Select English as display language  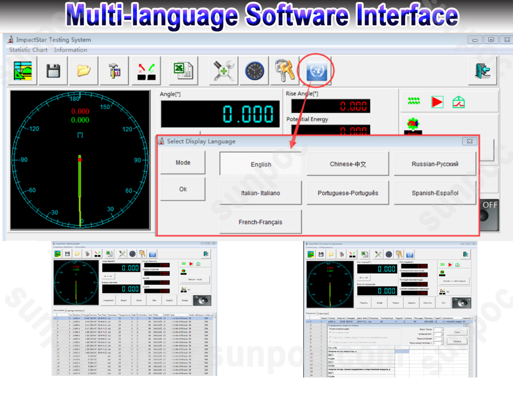[261, 164]
